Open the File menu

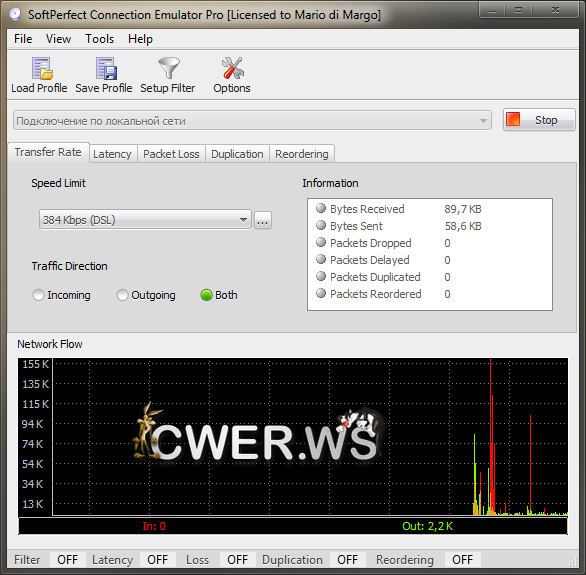23,39
